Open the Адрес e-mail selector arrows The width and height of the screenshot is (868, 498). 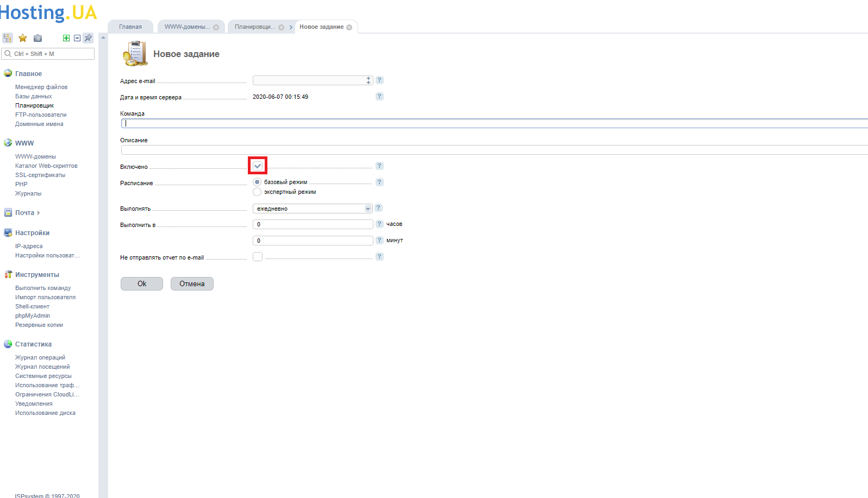369,80
